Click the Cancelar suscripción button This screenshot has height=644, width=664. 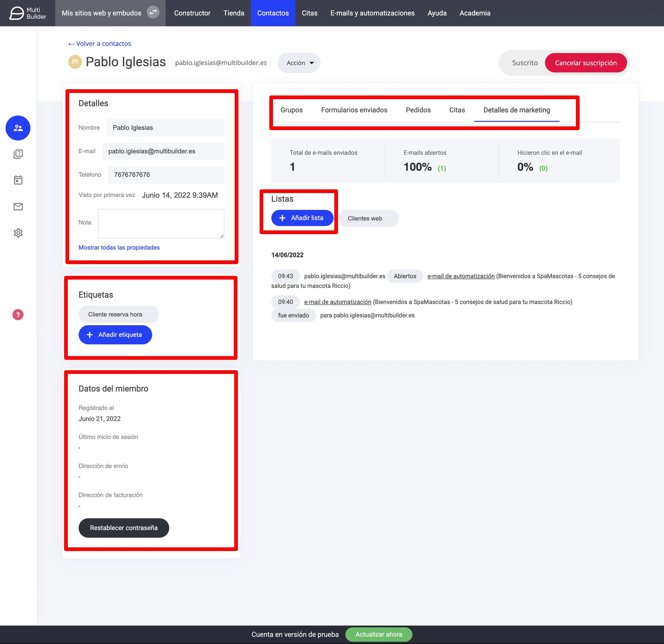tap(585, 63)
